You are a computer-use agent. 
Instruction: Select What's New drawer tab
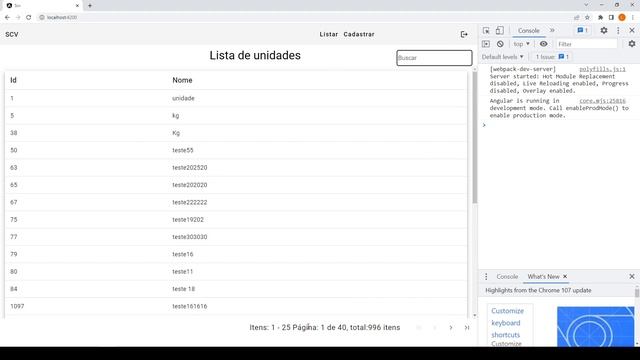point(543,277)
